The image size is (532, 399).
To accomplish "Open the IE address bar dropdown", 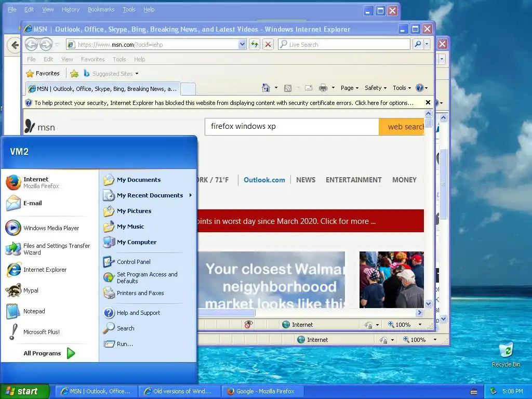I will (242, 45).
